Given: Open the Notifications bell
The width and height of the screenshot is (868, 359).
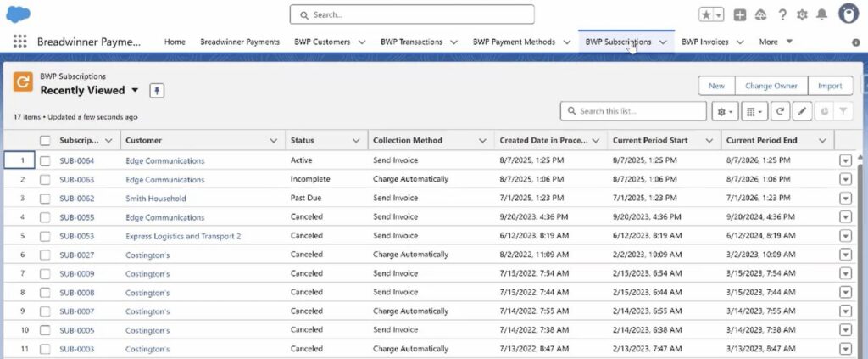Looking at the screenshot, I should [x=821, y=14].
